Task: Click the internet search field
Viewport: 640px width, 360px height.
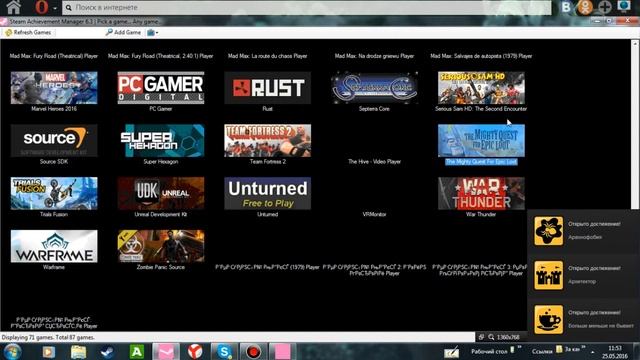Action: 307,7
